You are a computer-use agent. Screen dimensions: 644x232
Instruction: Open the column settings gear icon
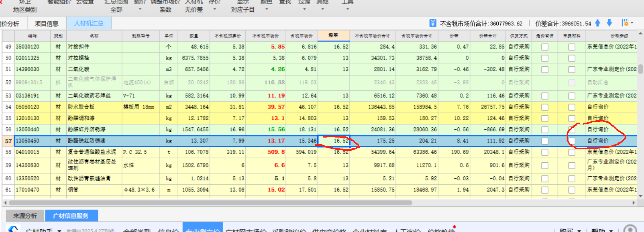click(x=625, y=23)
